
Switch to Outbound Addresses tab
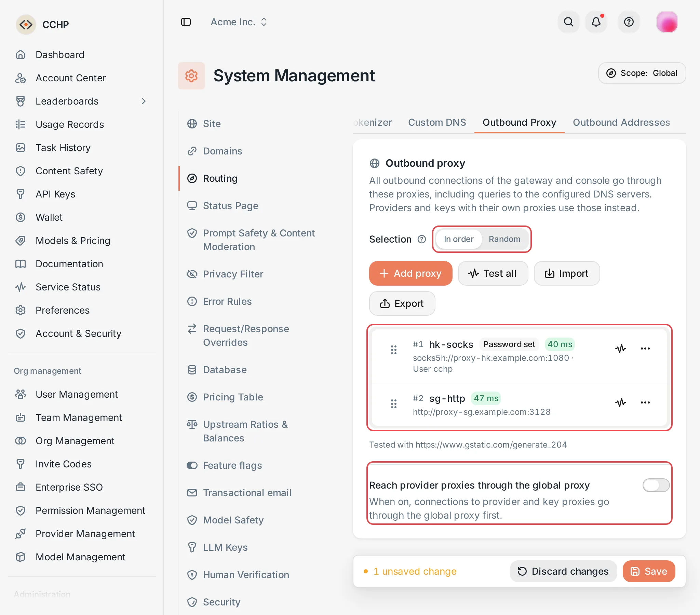(621, 122)
